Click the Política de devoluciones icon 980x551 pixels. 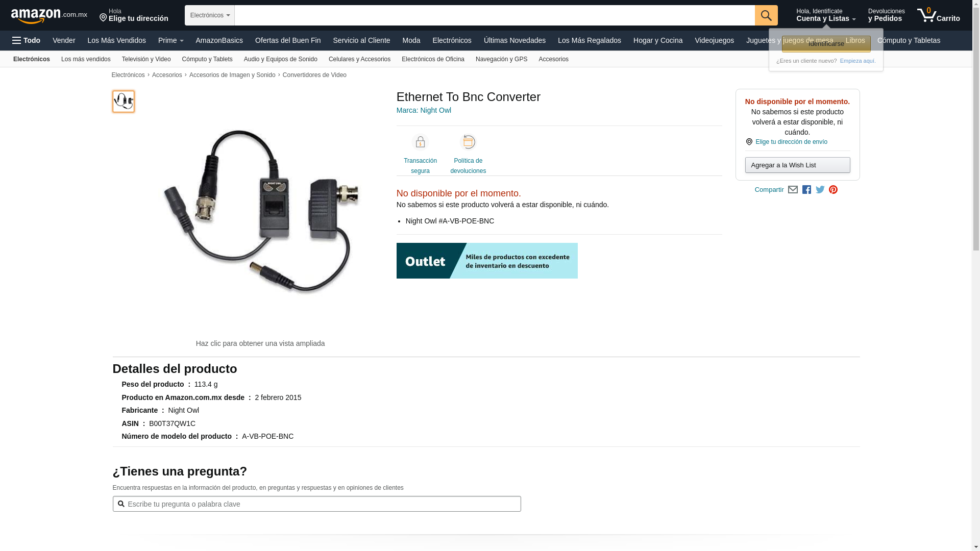coord(468,142)
